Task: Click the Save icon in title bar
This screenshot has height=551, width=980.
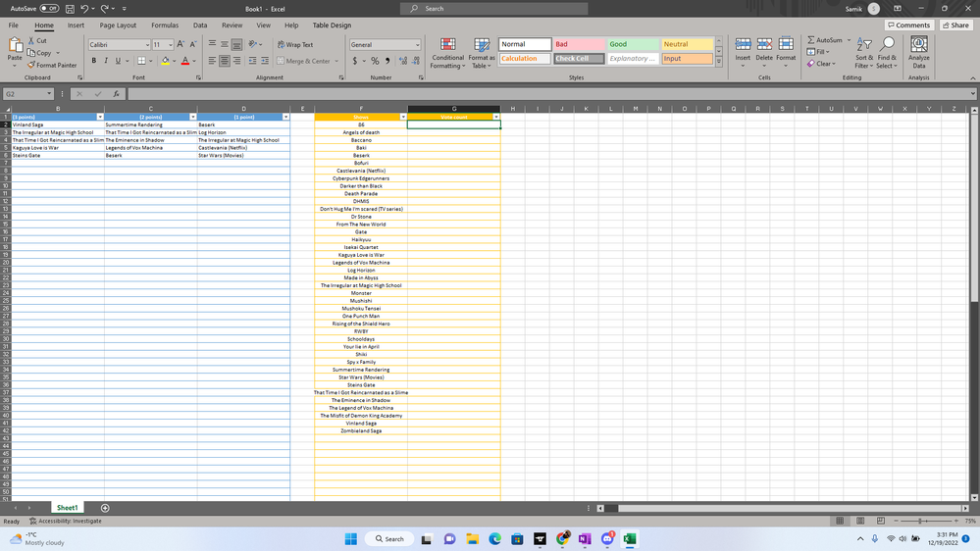Action: (x=70, y=9)
